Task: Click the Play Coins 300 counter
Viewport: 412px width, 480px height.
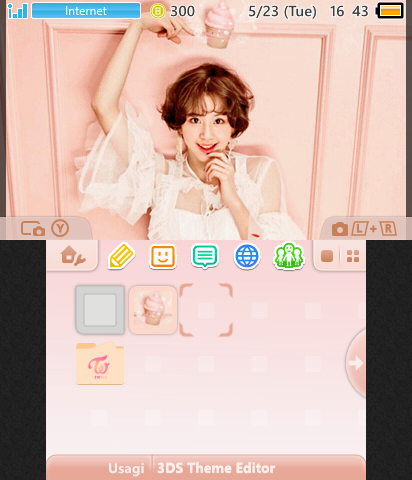Action: [172, 11]
